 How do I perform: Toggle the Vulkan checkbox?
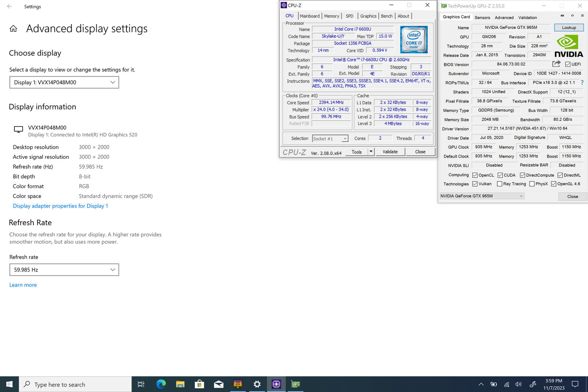pos(475,184)
